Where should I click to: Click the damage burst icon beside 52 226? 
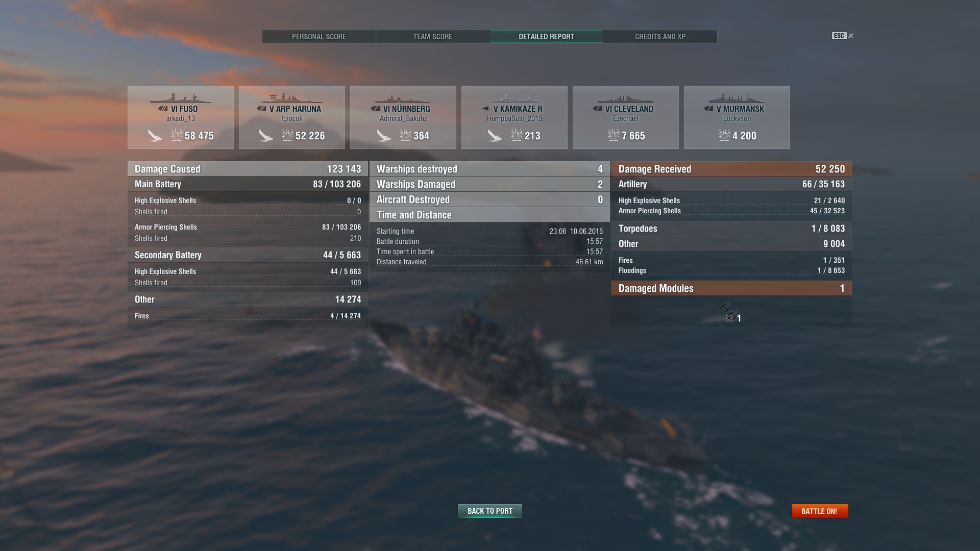[287, 135]
